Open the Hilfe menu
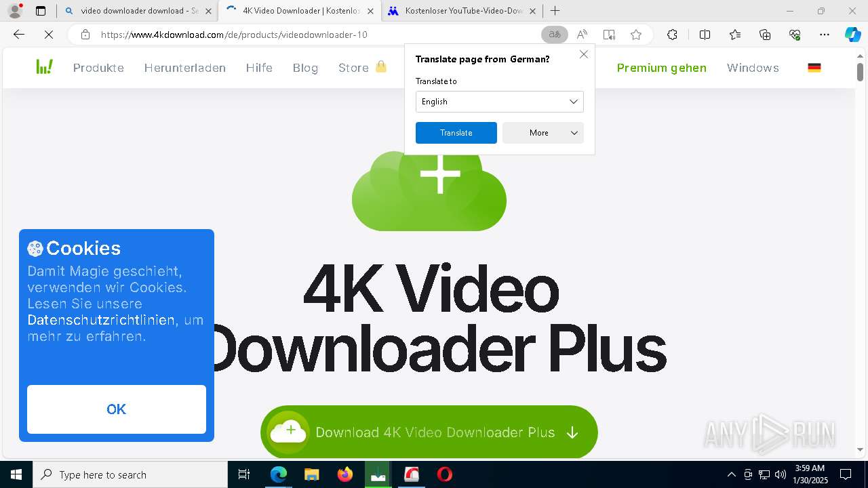The width and height of the screenshot is (868, 488). pos(259,68)
